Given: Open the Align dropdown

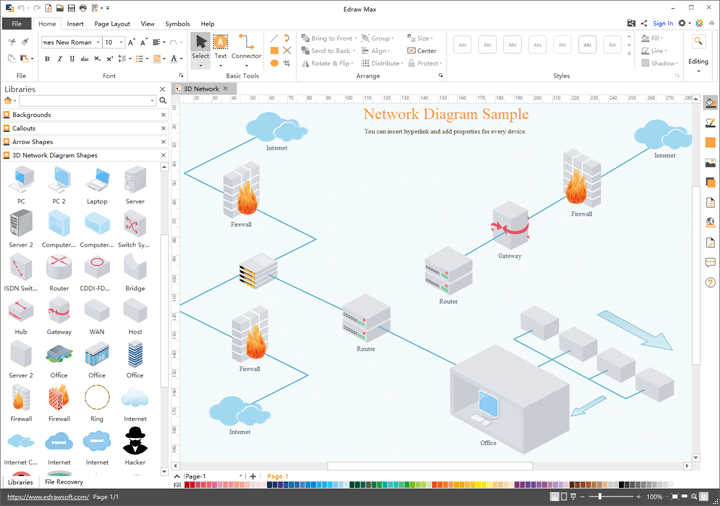Looking at the screenshot, I should point(376,51).
